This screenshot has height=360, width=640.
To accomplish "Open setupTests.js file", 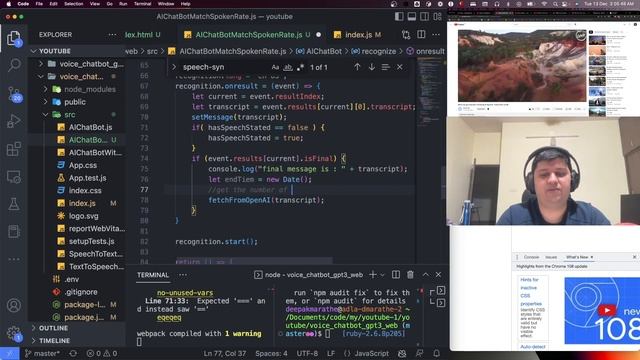I will pos(91,241).
